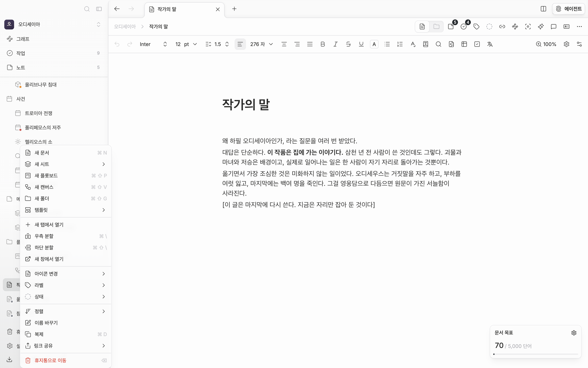Open tasks icon with badge 4

pyautogui.click(x=464, y=27)
